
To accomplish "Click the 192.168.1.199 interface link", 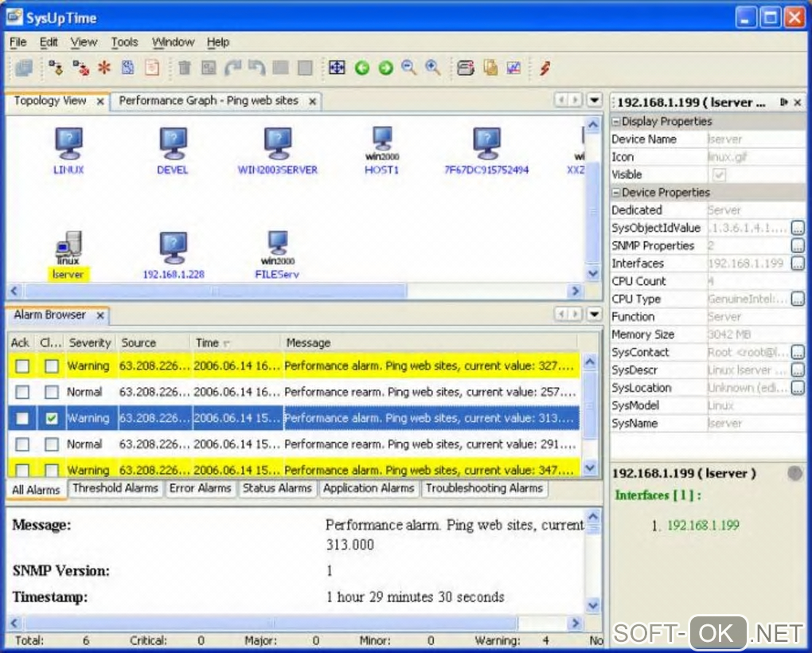I will pyautogui.click(x=703, y=525).
